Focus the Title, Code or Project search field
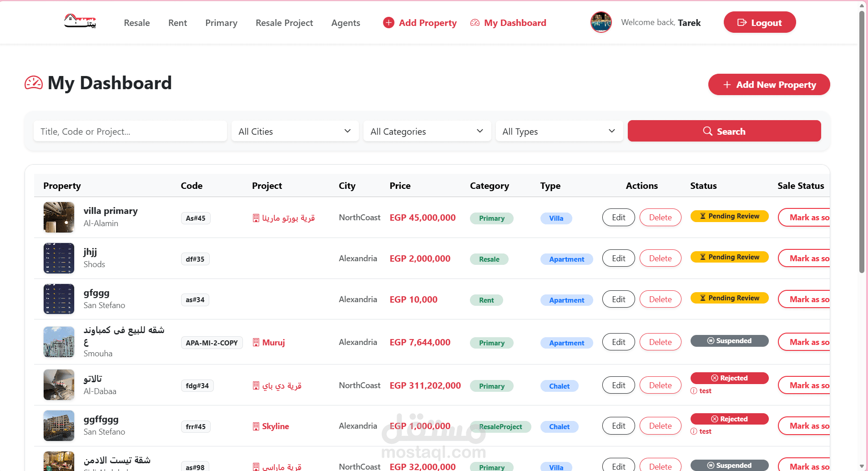868x471 pixels. pyautogui.click(x=130, y=132)
